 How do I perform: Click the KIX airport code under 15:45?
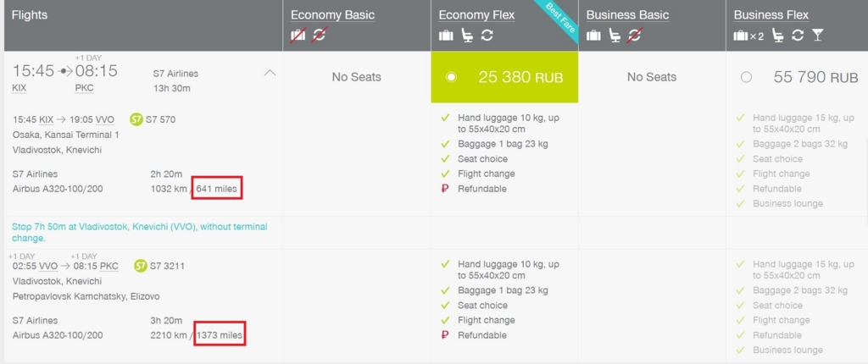coord(19,88)
